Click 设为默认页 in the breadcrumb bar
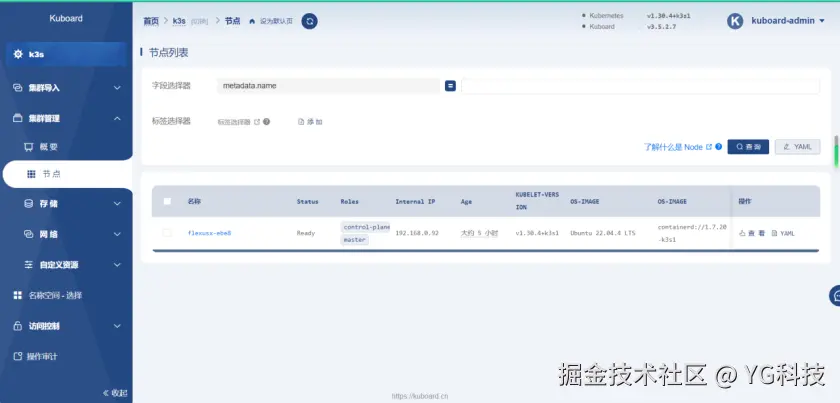Screen dimensions: 840x403 (276, 21)
